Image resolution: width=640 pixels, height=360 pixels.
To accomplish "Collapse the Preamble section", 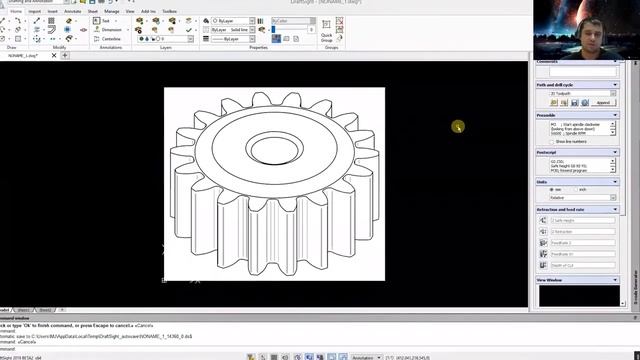I will (x=615, y=116).
